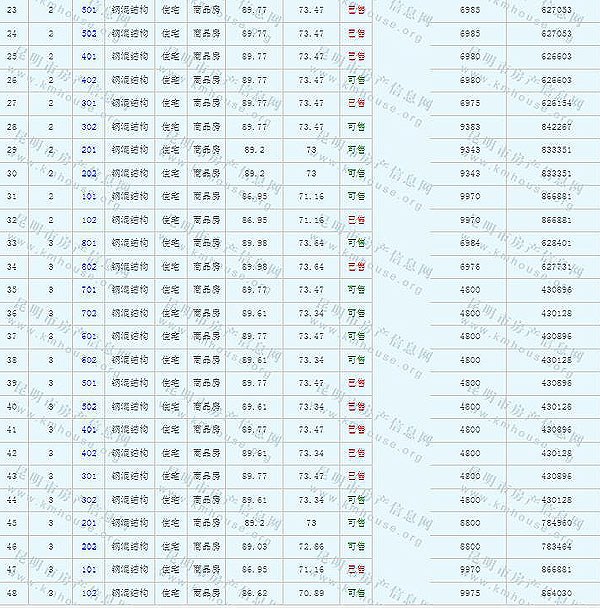This screenshot has height=608, width=600.
Task: Open room 401 link in row 25
Action: [88, 56]
